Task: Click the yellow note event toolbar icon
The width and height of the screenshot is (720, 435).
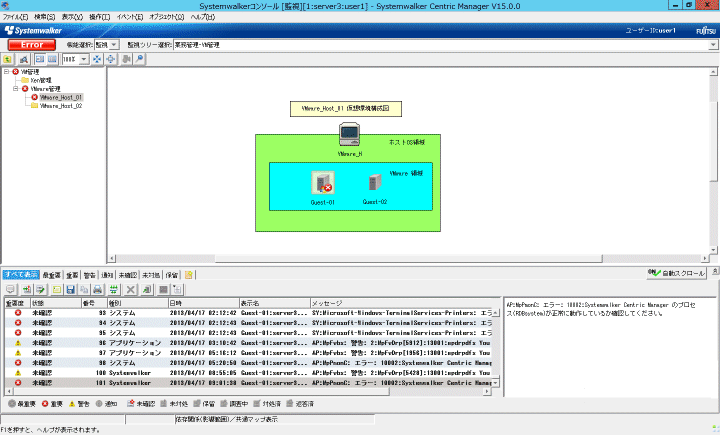Action: [x=56, y=289]
